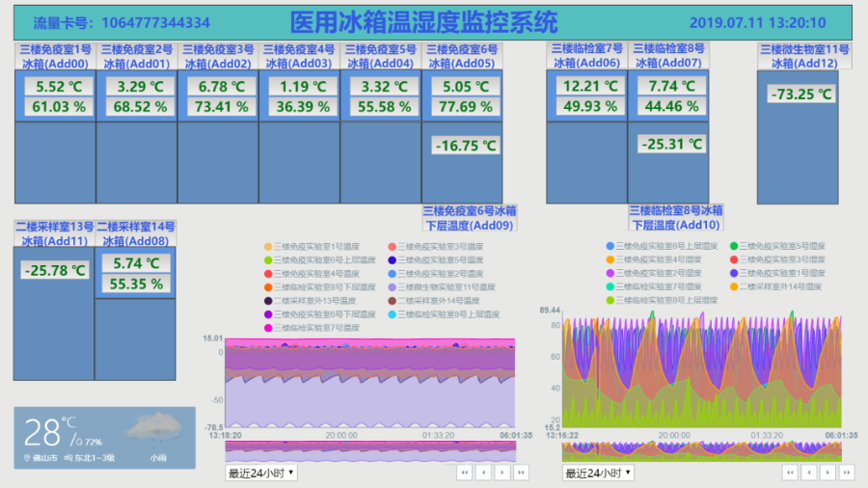Click the 68.52 % humidity reading
Viewport: 868px width, 488px height.
(x=140, y=106)
